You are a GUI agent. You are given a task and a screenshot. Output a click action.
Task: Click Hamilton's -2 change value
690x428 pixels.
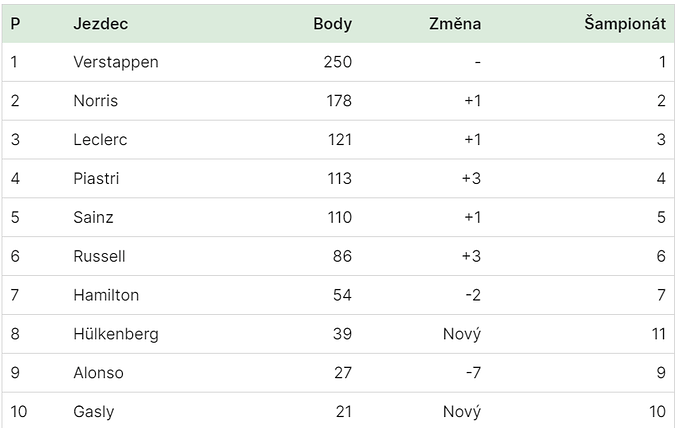(x=473, y=295)
